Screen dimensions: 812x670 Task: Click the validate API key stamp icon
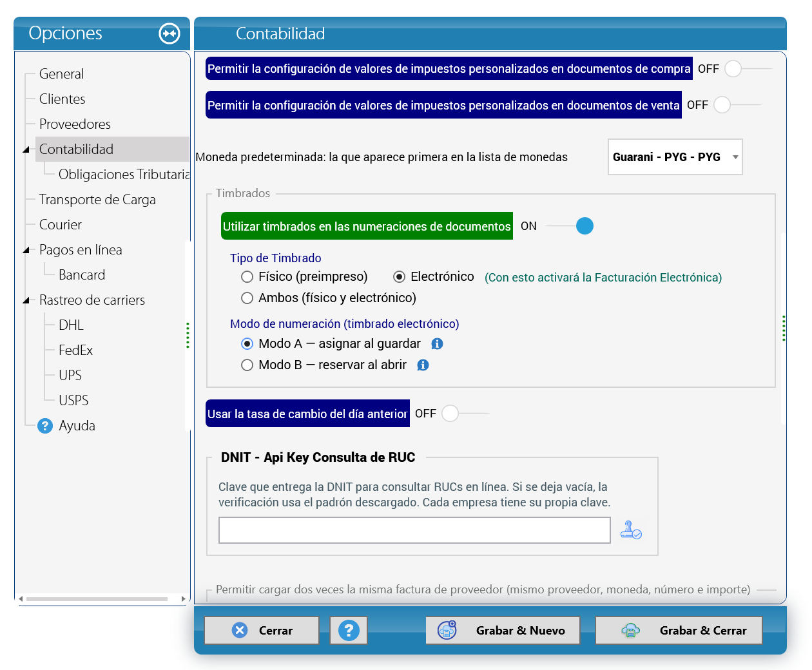[x=631, y=530]
